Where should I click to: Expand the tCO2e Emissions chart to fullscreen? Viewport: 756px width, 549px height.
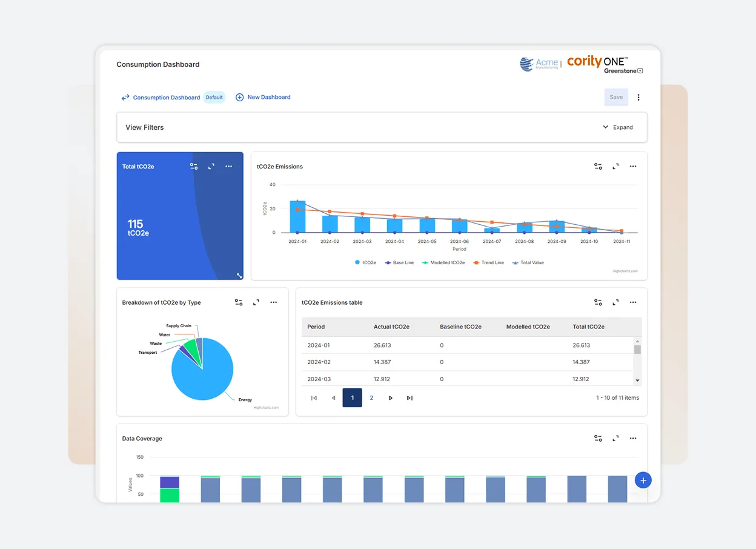click(615, 166)
